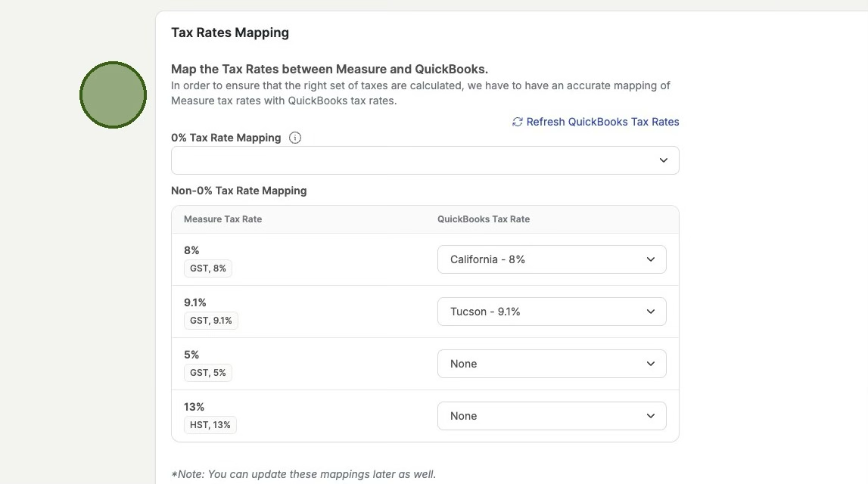Click the QuickBooks Tax Rate column header

(484, 219)
